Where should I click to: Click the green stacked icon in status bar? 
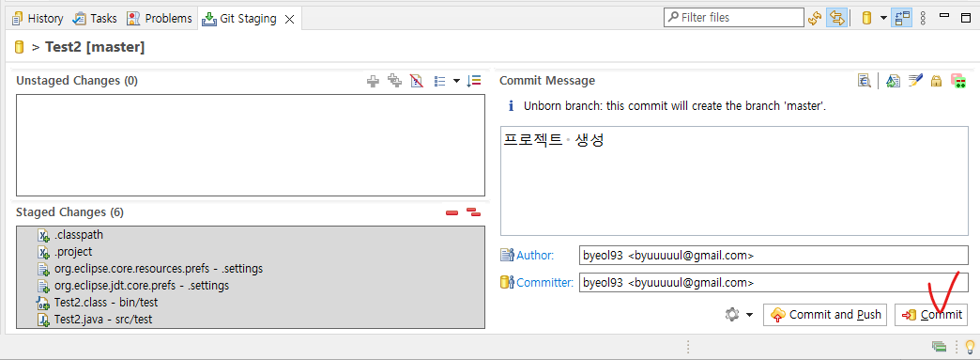[x=939, y=346]
